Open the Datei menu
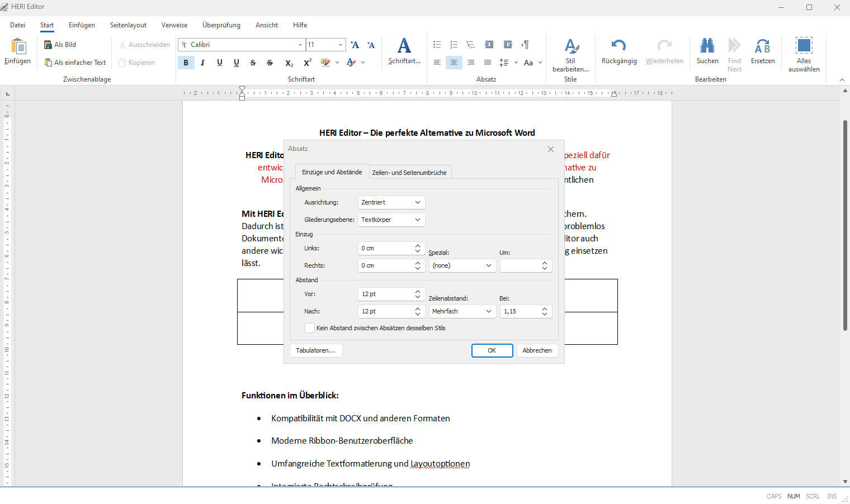 [17, 25]
